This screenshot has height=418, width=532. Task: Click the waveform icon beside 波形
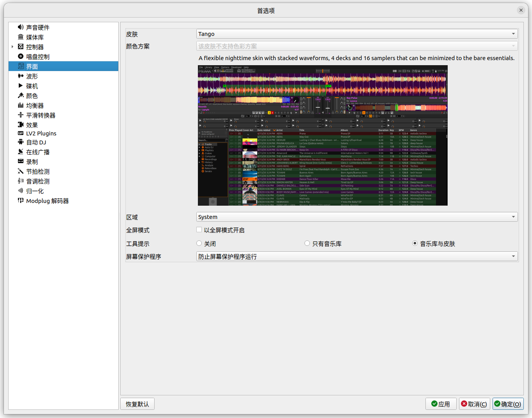click(21, 76)
